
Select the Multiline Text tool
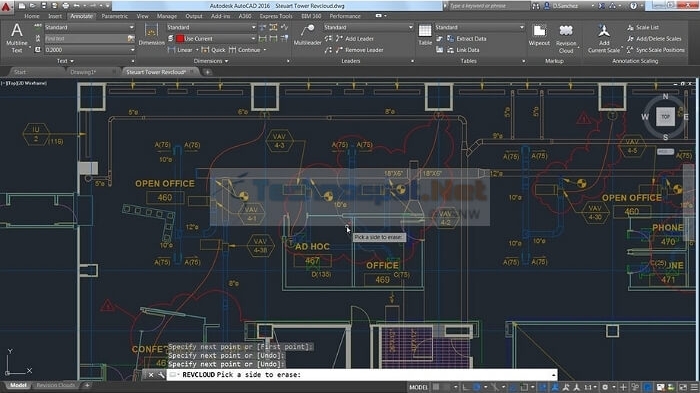click(x=17, y=38)
